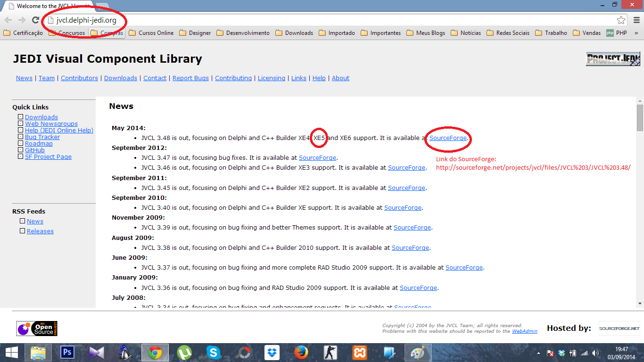Focus the address bar showing jvcl.delphi-jedi.org
The image size is (644, 362).
pyautogui.click(x=330, y=20)
